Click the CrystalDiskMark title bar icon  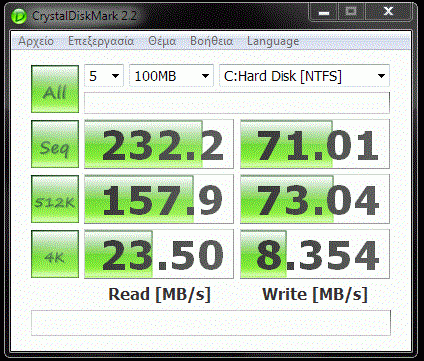tap(19, 16)
